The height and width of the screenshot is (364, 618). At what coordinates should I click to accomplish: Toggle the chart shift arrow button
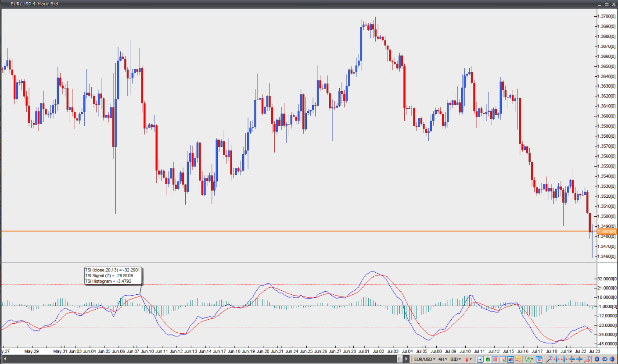(480, 360)
